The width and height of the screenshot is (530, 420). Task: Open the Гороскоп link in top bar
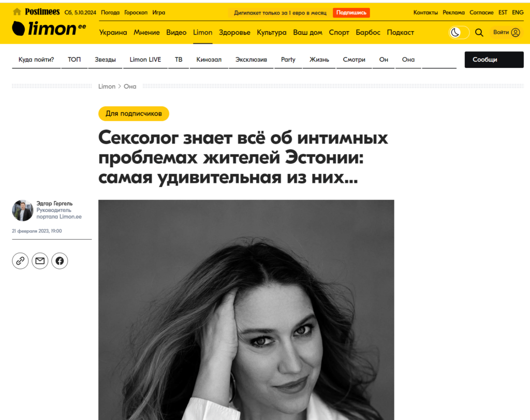(136, 12)
